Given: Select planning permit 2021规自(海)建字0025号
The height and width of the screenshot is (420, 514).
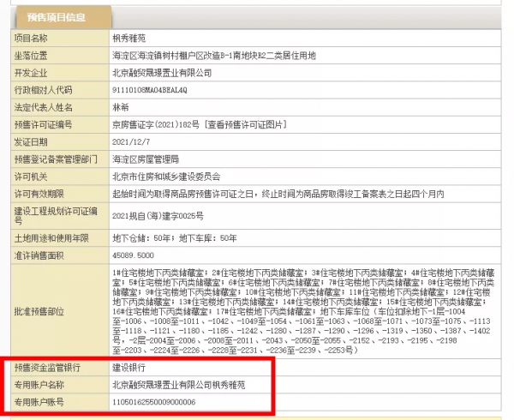Looking at the screenshot, I should coord(158,216).
